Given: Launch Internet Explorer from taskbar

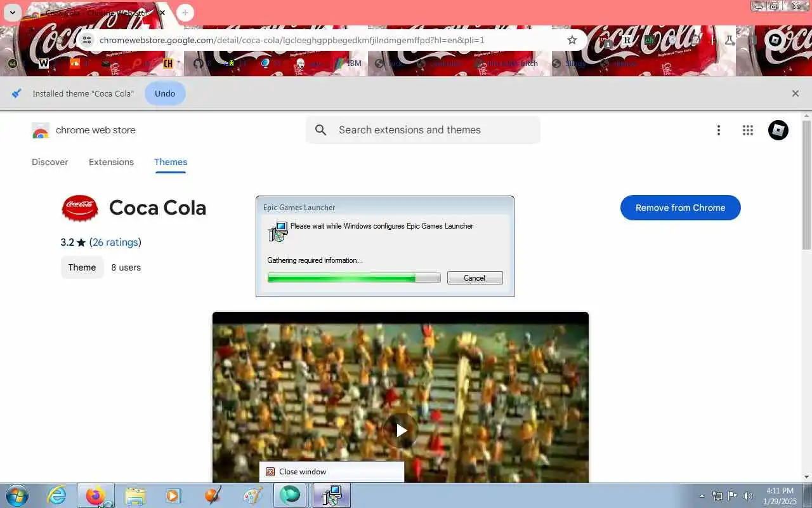Looking at the screenshot, I should (57, 495).
